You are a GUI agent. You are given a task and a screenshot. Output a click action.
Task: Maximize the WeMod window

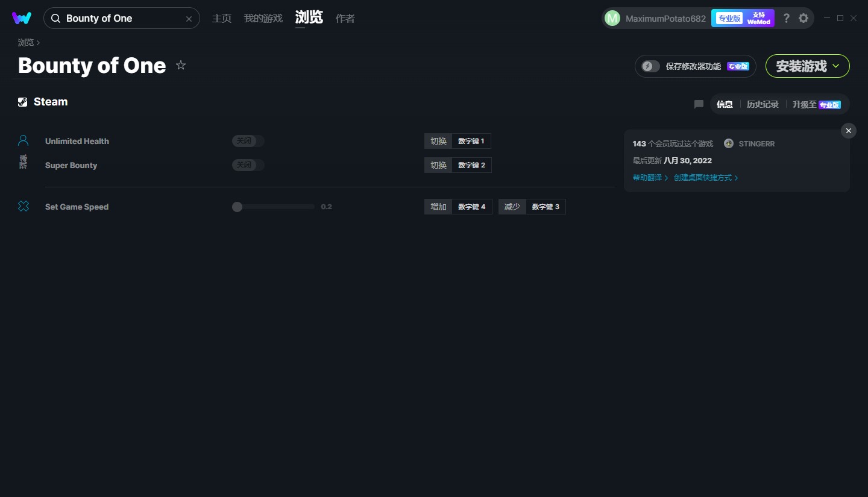pos(840,18)
